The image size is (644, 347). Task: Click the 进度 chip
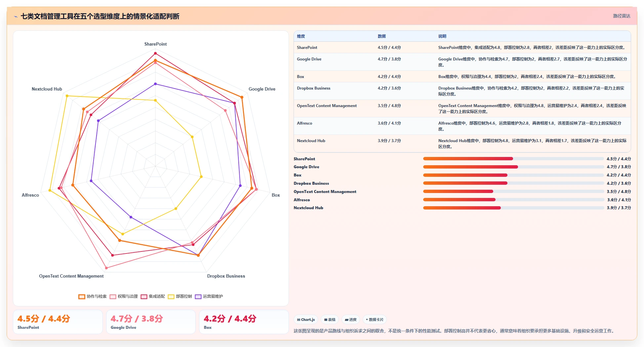point(350,320)
